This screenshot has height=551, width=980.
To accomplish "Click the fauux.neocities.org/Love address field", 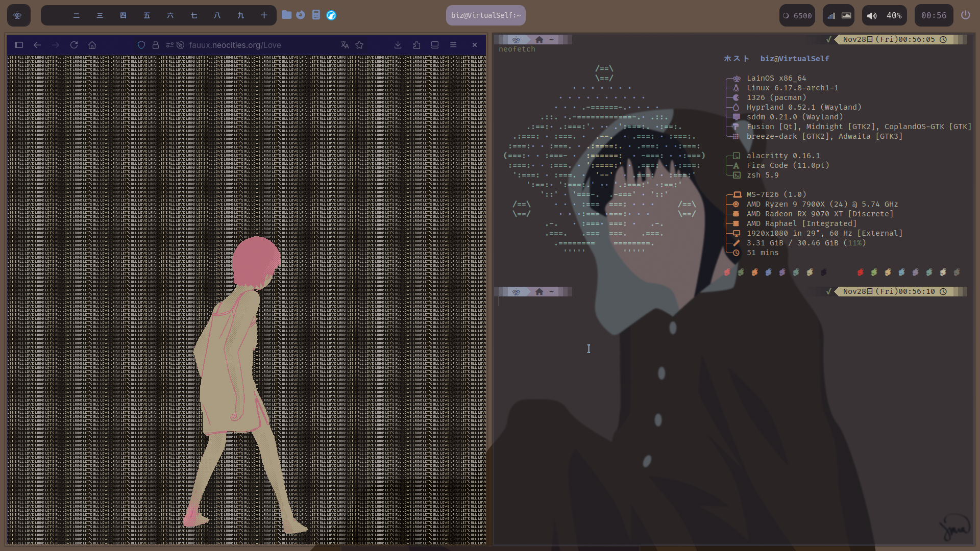I will (235, 45).
